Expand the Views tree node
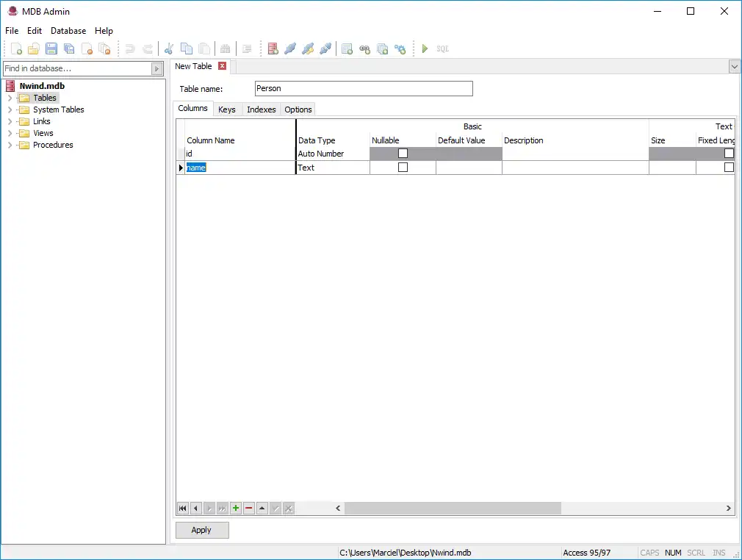This screenshot has width=742, height=560. click(10, 133)
